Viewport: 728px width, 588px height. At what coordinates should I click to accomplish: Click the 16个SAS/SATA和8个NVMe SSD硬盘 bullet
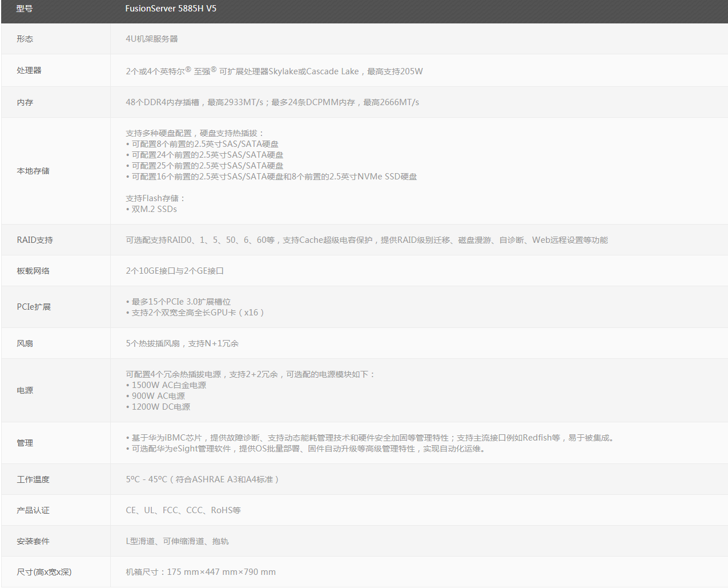coord(271,177)
